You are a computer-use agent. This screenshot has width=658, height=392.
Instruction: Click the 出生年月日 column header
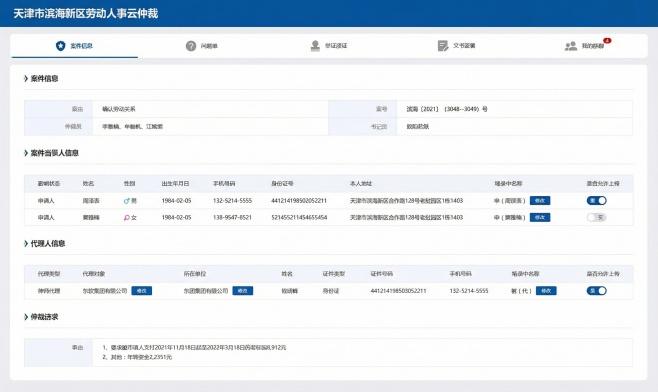pos(175,183)
